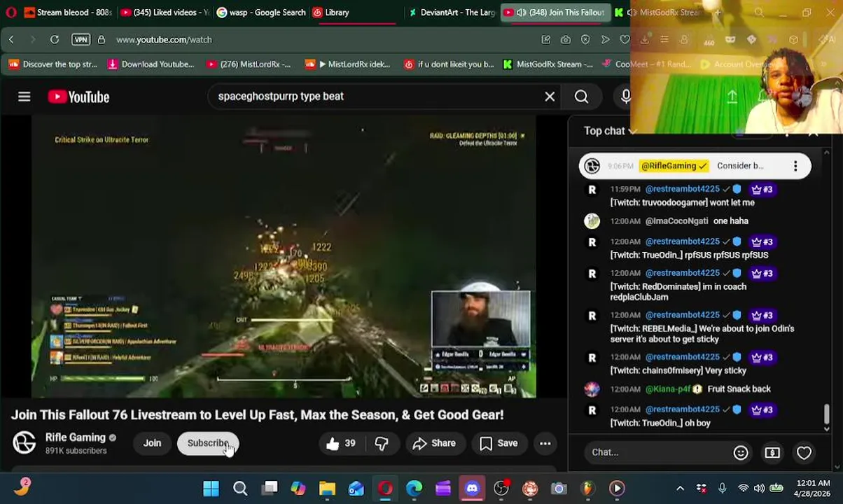
Task: Open the ad blocker shield icon
Action: 585,40
